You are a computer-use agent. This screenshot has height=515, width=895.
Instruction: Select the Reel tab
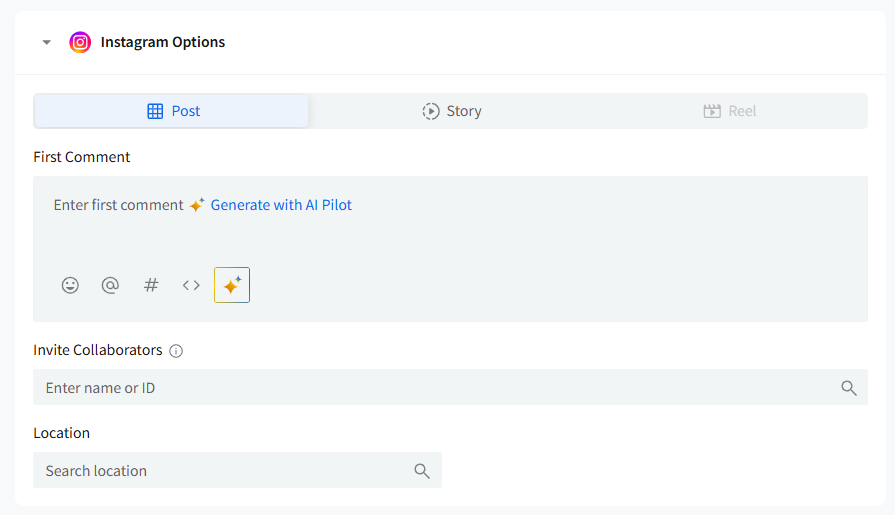point(729,111)
